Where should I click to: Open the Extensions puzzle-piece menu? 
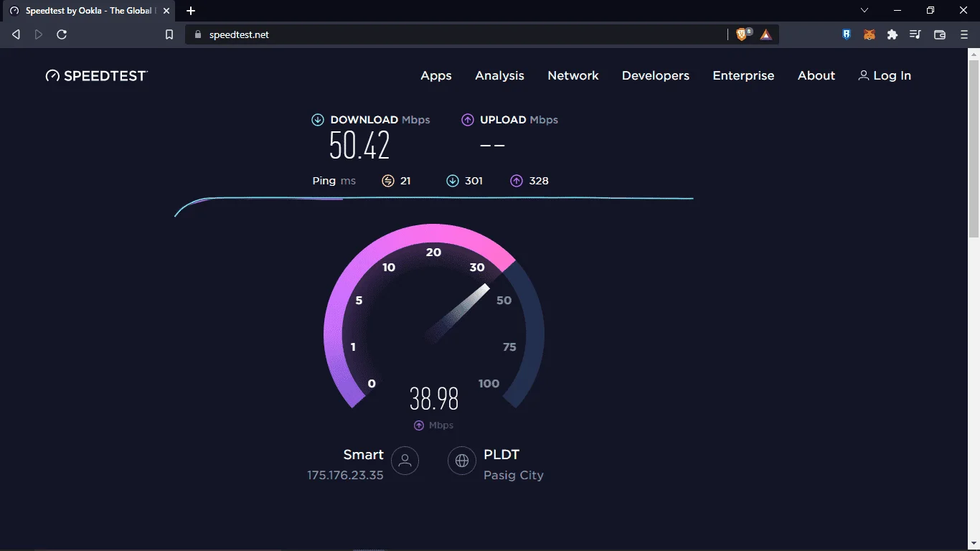(x=892, y=34)
